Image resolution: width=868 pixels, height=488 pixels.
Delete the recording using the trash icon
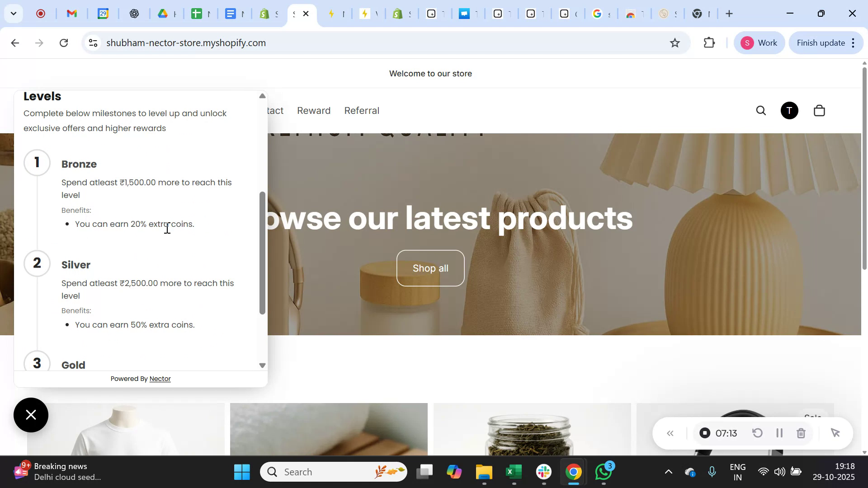coord(801,433)
